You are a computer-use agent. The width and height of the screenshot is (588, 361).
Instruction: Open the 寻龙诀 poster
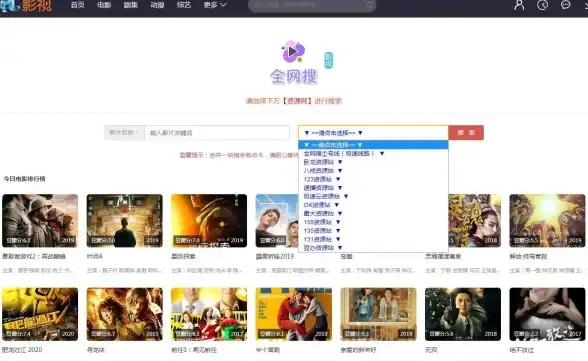tap(124, 314)
